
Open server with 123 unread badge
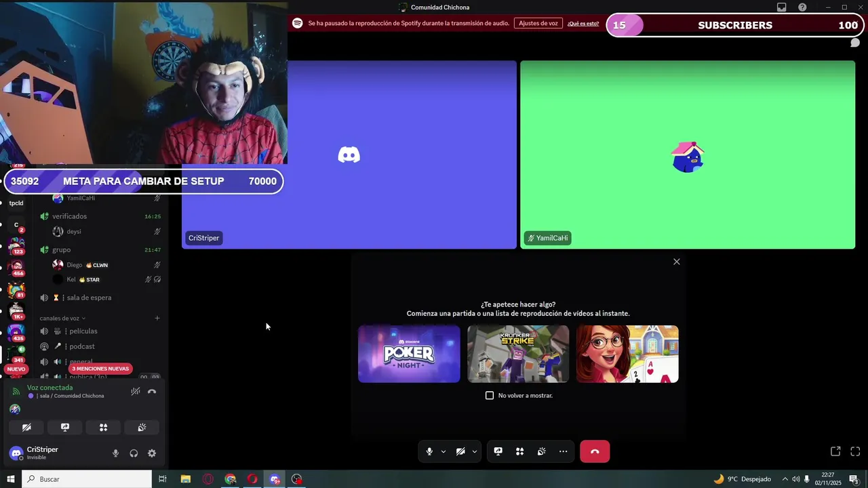(x=16, y=246)
